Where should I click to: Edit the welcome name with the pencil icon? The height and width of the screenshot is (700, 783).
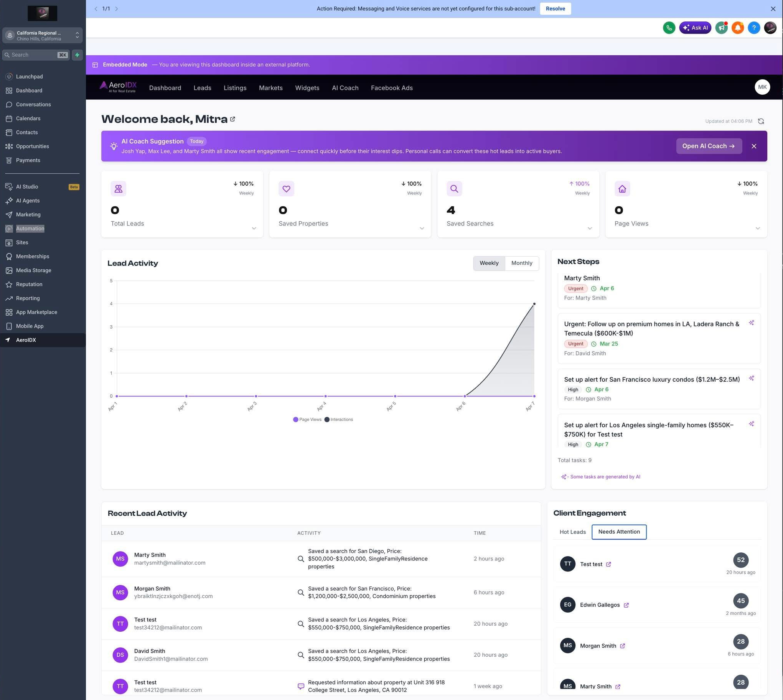[232, 119]
